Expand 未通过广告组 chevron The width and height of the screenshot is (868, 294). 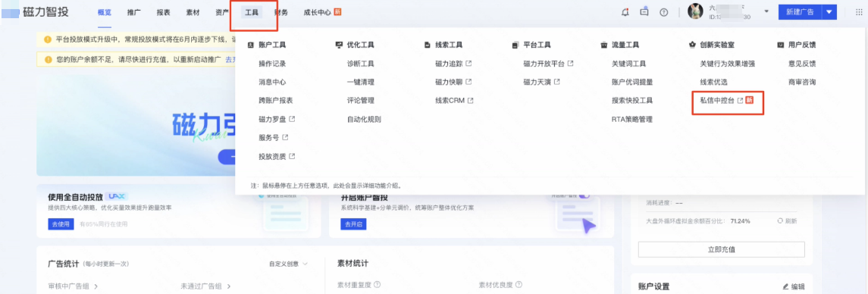click(229, 286)
